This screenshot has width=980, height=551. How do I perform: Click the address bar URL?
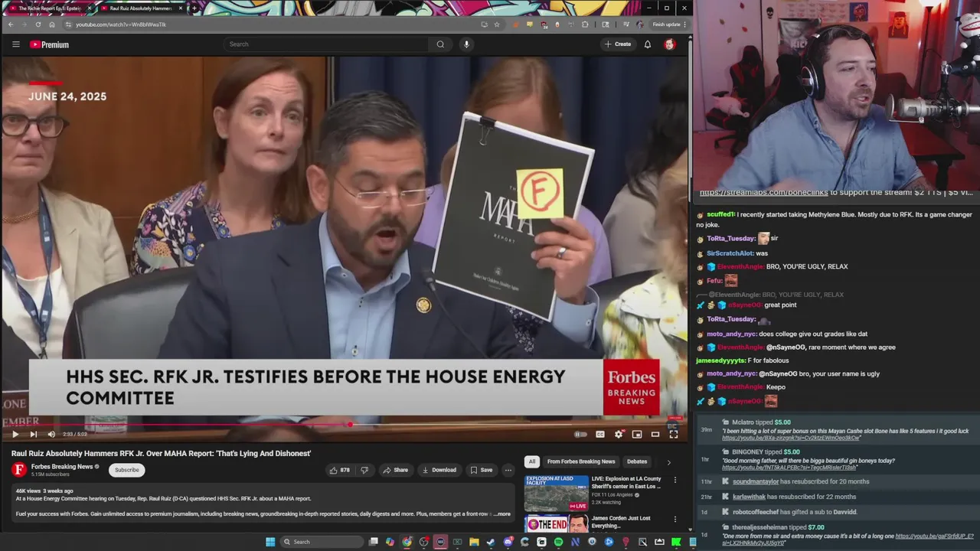point(121,24)
